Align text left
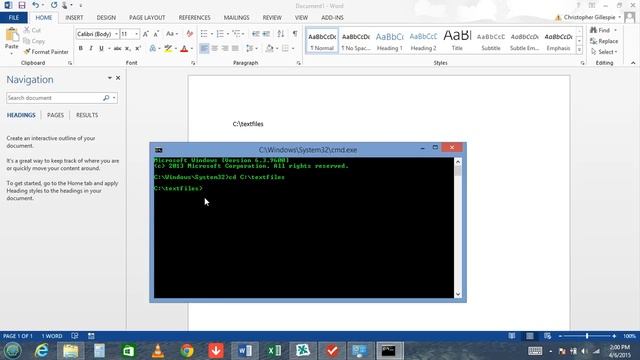 (204, 49)
